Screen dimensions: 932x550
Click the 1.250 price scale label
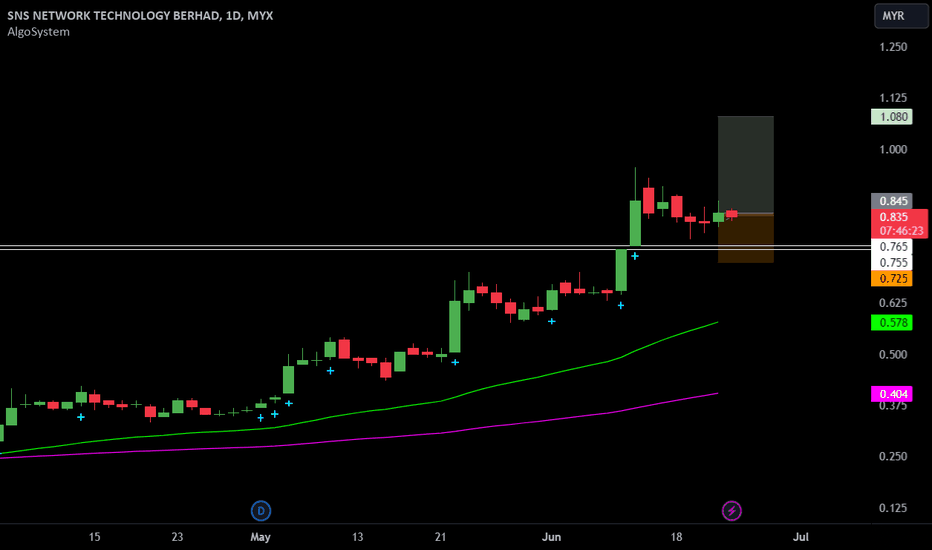tap(893, 47)
